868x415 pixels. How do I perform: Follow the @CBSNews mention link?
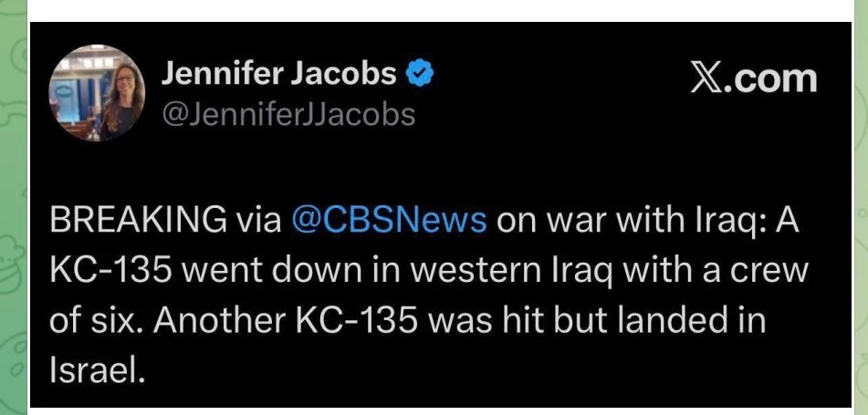pos(390,220)
